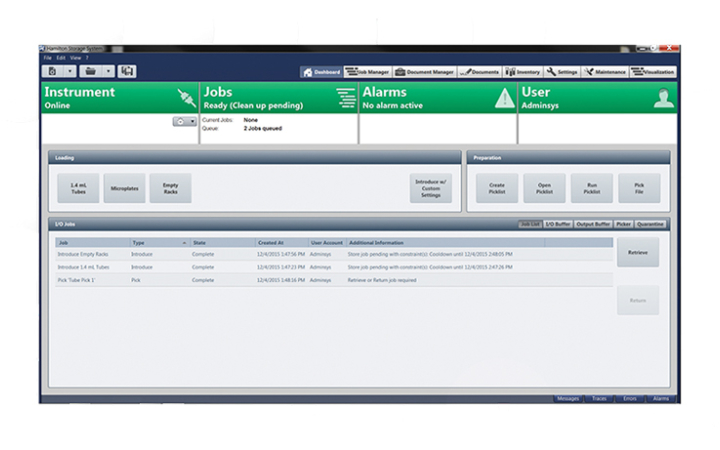Sort by Additional Information column header
Screen dimensions: 720x450
pos(445,243)
